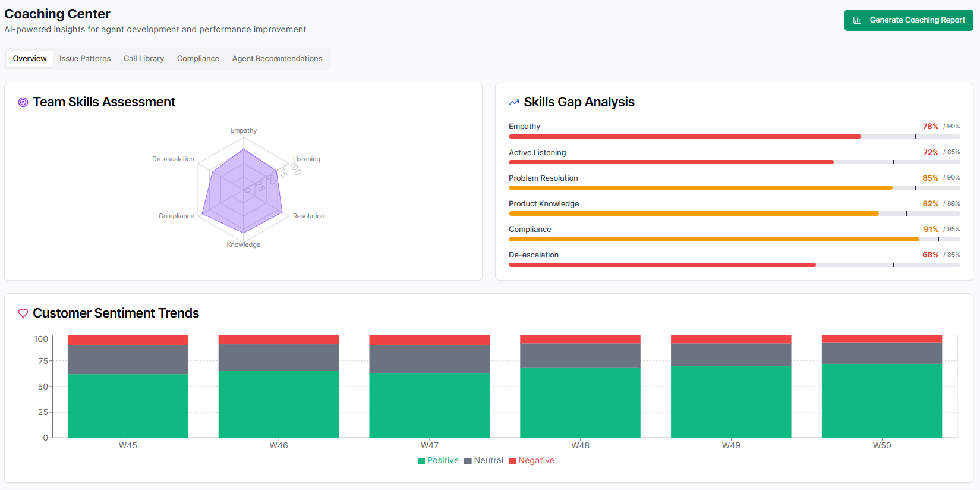The image size is (980, 490).
Task: Click the Compliance label on radar chart
Action: click(177, 216)
